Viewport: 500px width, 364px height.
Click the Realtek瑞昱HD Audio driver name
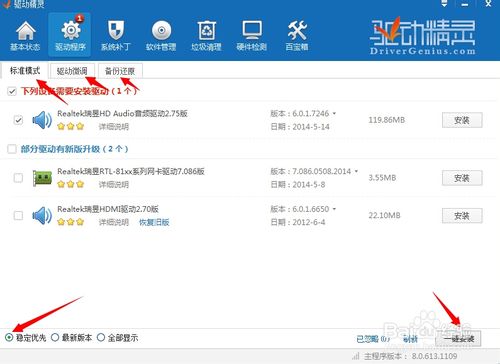[122, 113]
